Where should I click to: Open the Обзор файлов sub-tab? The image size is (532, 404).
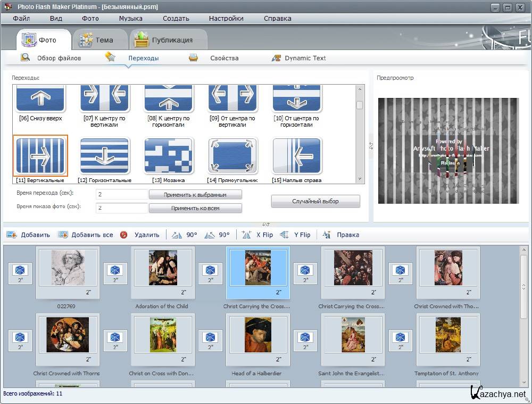pos(59,58)
